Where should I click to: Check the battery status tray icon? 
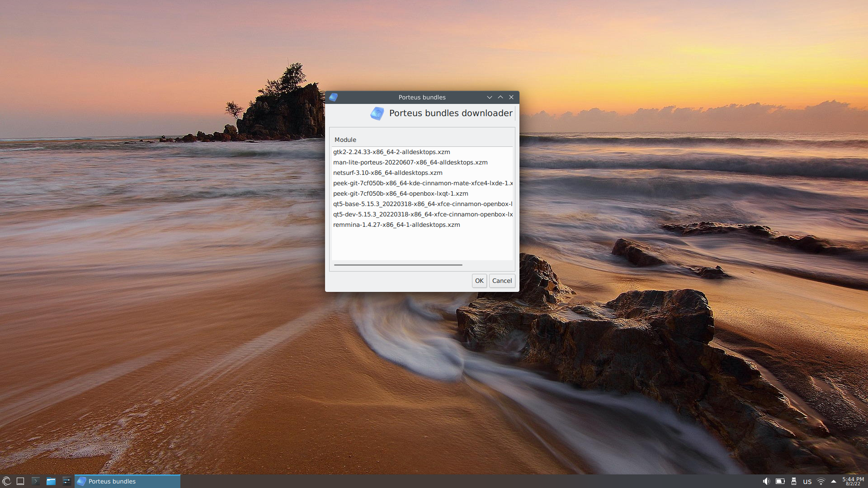[780, 481]
